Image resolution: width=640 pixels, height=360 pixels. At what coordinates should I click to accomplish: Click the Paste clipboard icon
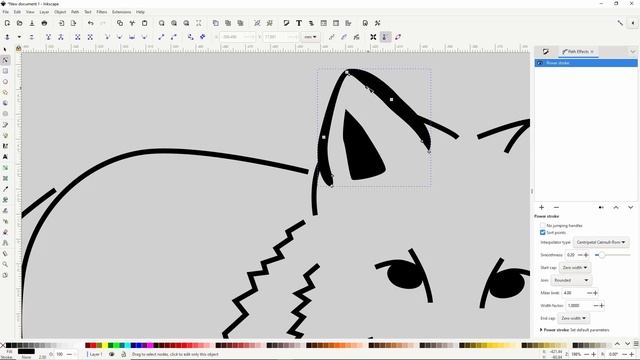(144, 23)
